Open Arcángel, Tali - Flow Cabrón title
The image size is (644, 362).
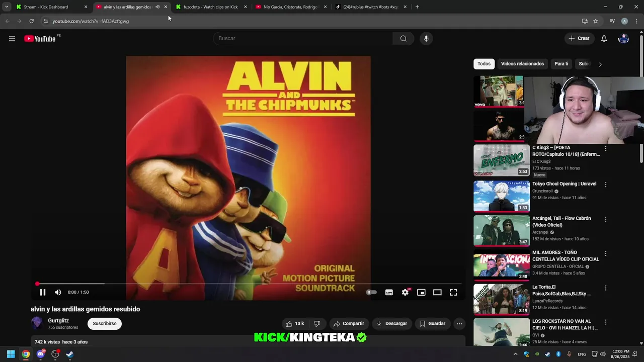(x=561, y=222)
